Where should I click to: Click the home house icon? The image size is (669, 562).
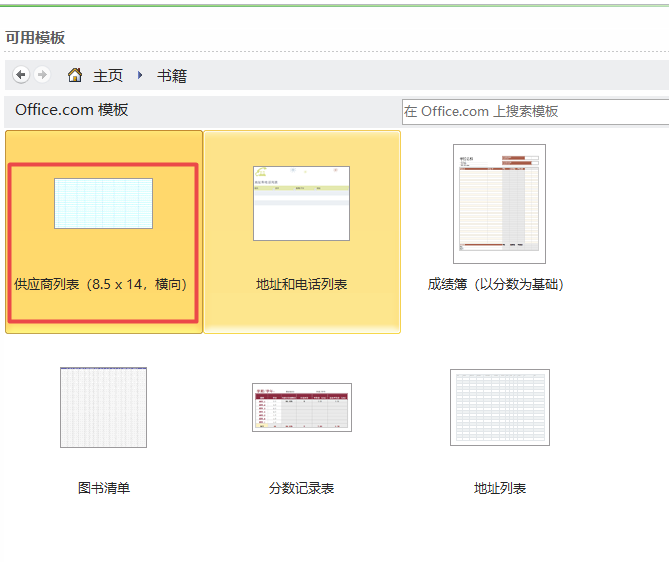75,75
